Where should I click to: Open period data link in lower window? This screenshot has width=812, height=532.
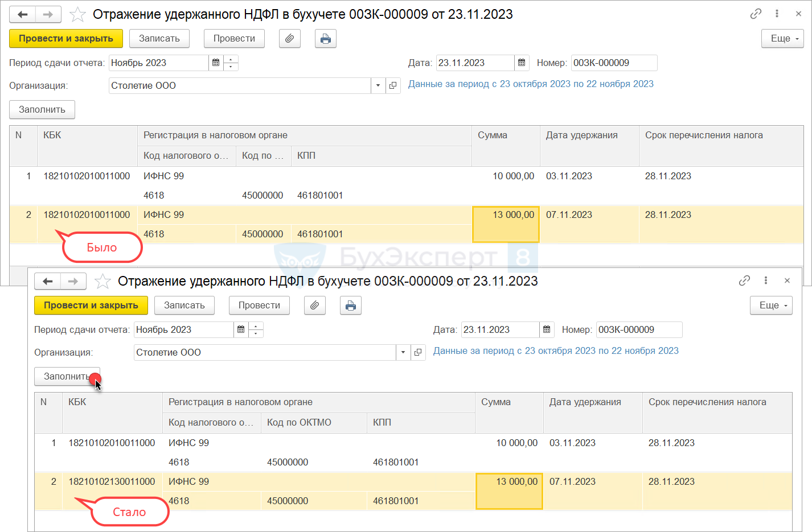click(x=556, y=351)
